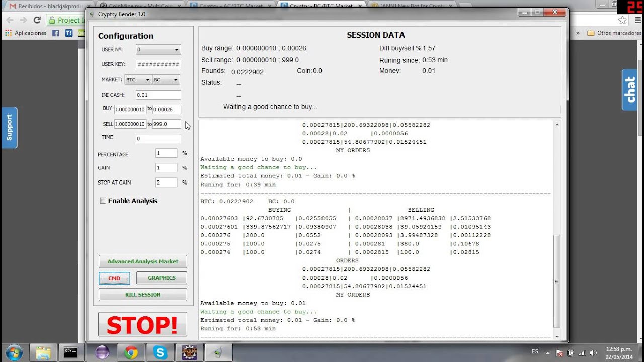Click the GRAPHICS button
This screenshot has width=644, height=362.
click(162, 278)
